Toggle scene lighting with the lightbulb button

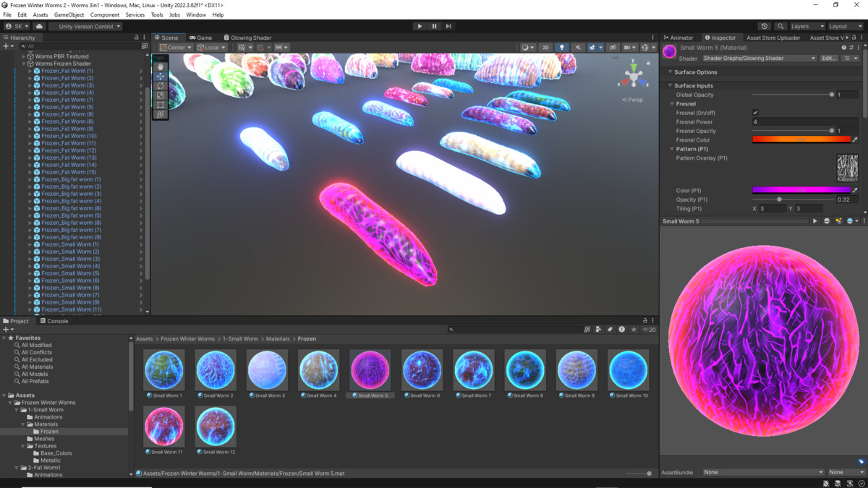562,48
